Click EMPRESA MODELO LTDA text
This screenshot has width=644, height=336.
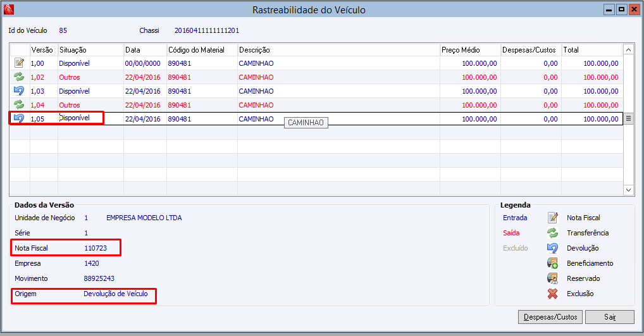(x=144, y=218)
